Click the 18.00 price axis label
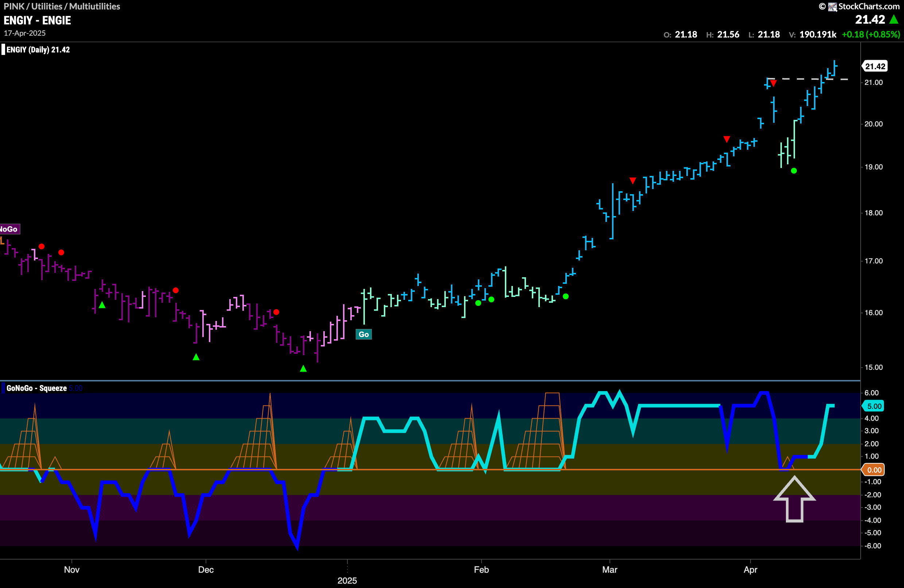 [x=874, y=213]
